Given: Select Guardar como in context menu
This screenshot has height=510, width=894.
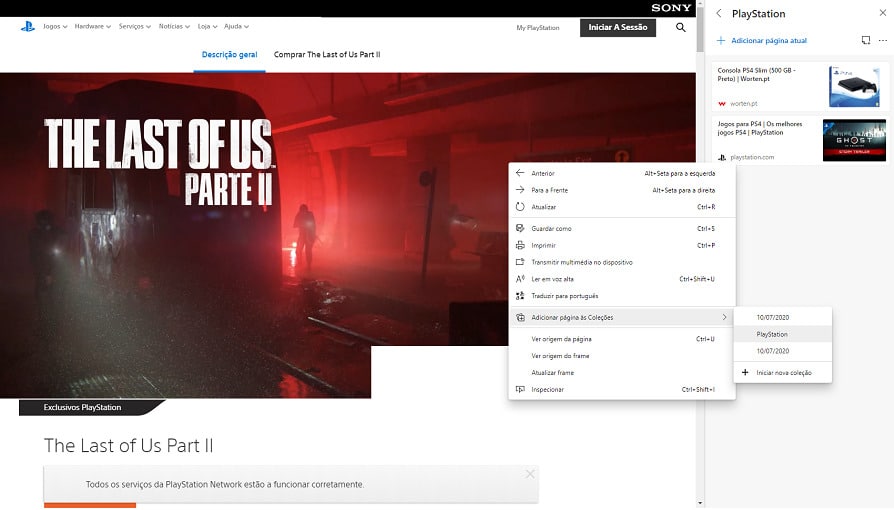Looking at the screenshot, I should (621, 228).
